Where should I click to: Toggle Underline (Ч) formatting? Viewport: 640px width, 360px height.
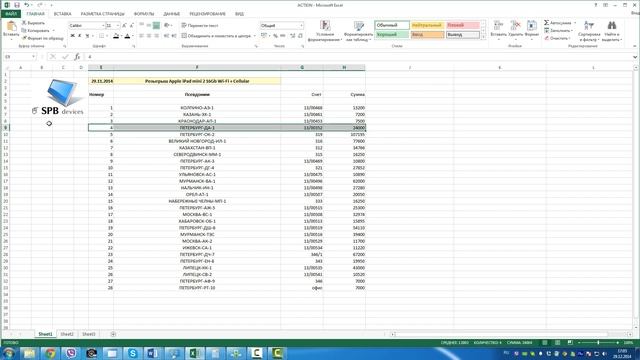click(x=87, y=36)
